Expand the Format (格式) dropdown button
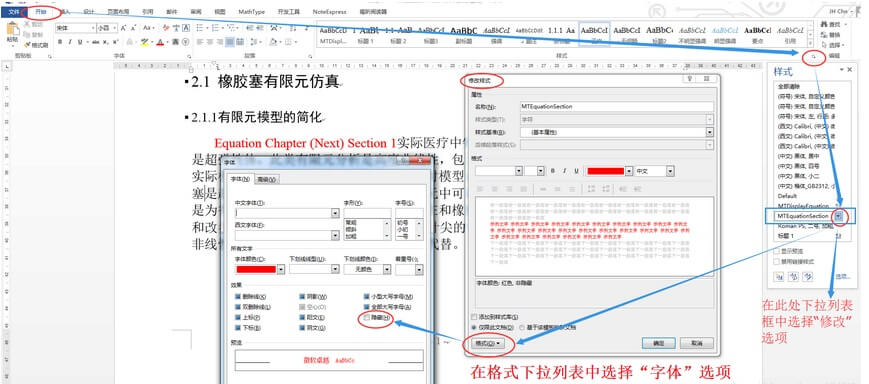The image size is (869, 384). [488, 344]
